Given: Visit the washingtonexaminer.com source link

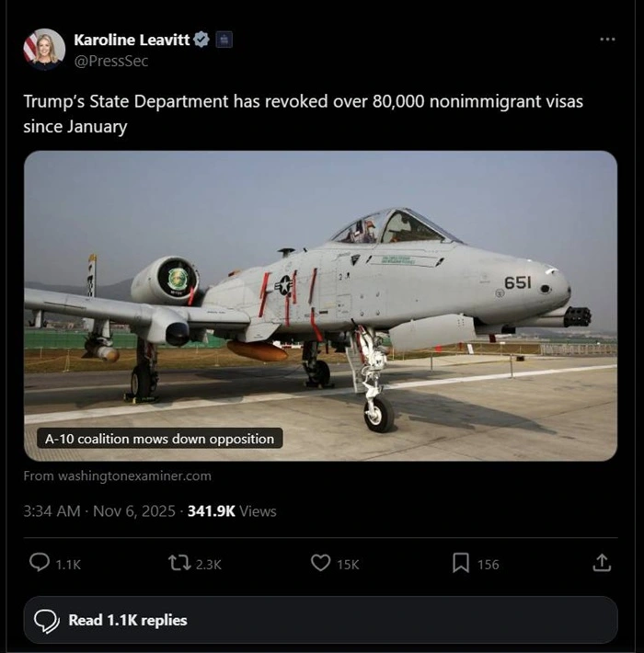Looking at the screenshot, I should tap(118, 475).
